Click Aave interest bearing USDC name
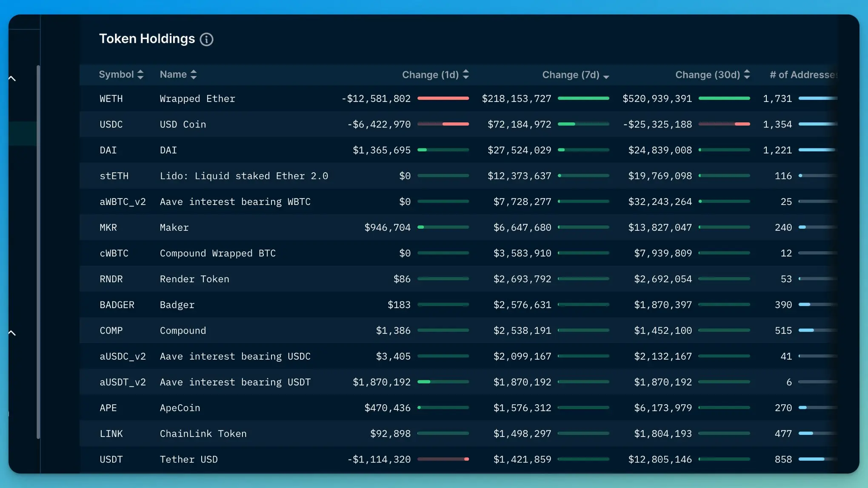The width and height of the screenshot is (868, 488). [x=235, y=357]
